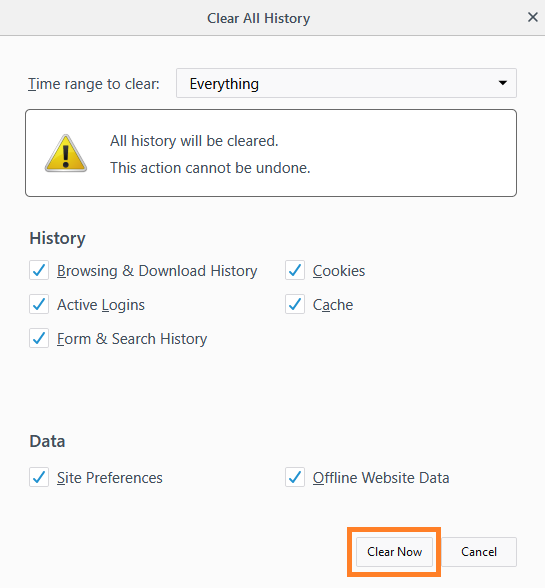
Task: Click the History section heading
Action: 58,238
